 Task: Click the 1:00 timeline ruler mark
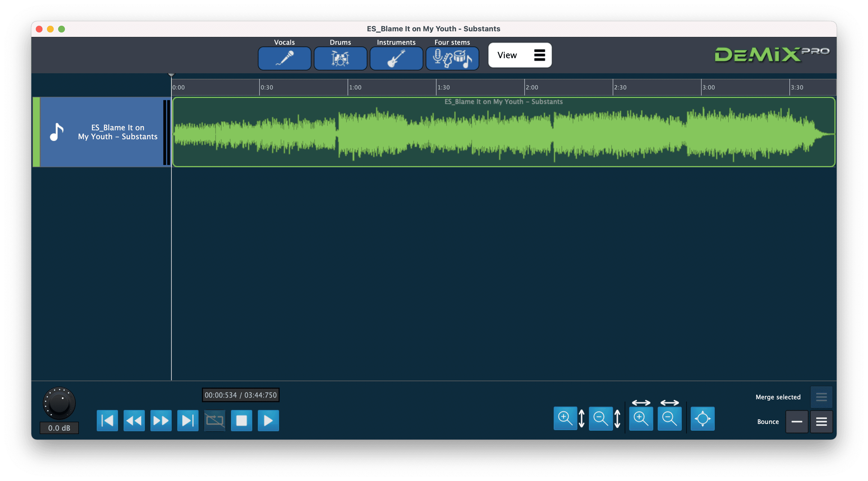click(x=355, y=87)
